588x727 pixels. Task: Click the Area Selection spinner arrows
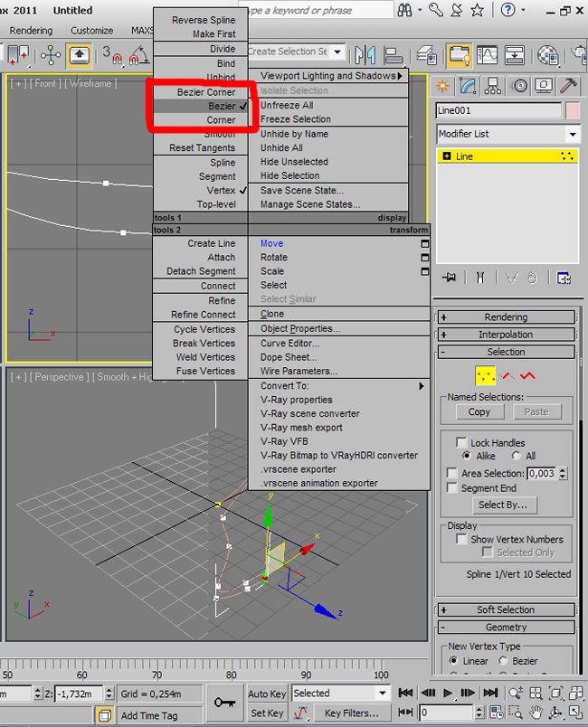click(563, 473)
